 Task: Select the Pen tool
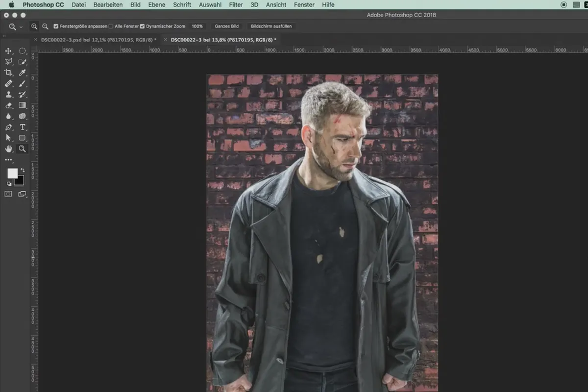(8, 127)
